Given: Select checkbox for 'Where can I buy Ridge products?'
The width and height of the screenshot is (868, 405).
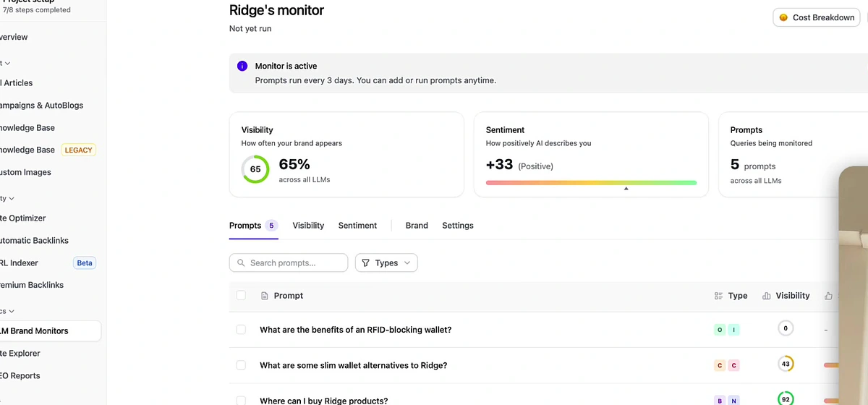Looking at the screenshot, I should point(241,401).
